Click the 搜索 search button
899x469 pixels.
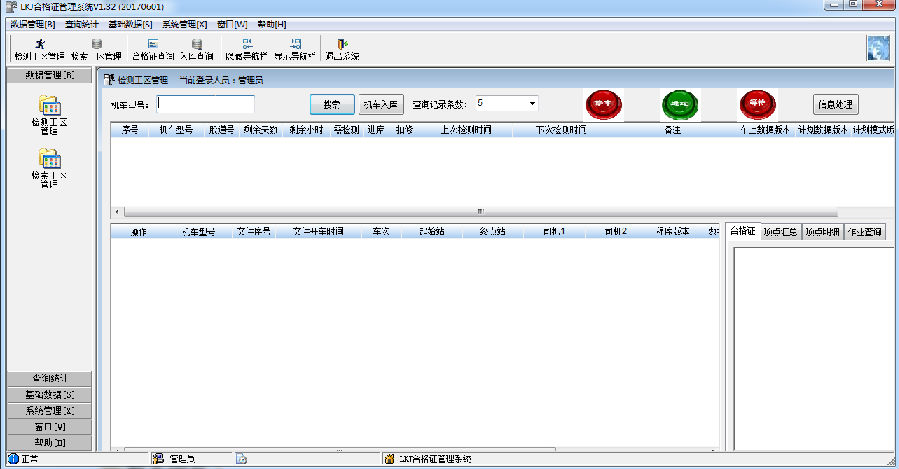click(x=332, y=104)
